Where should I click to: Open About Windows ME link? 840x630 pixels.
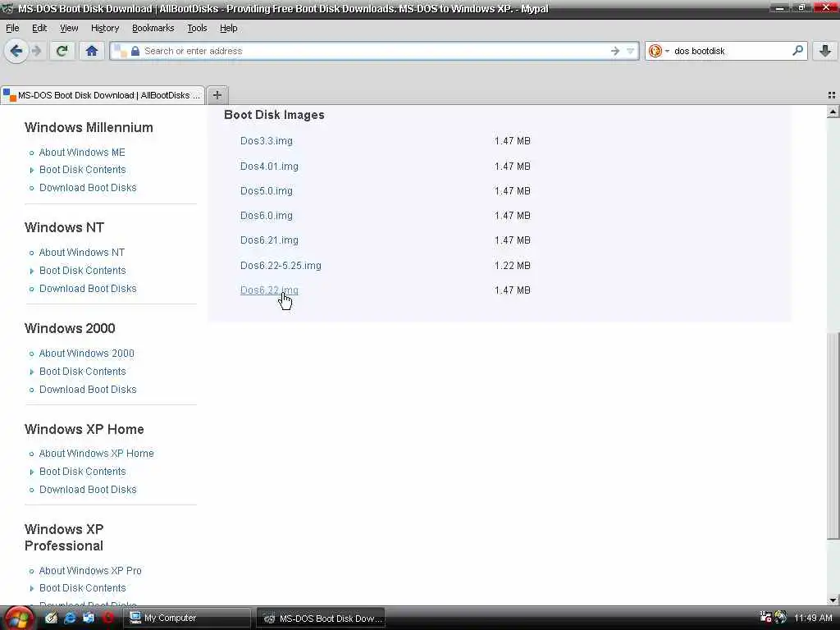click(82, 152)
